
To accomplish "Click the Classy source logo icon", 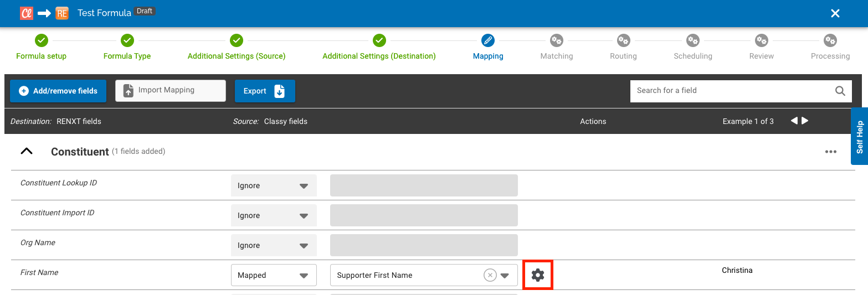I will pos(27,13).
